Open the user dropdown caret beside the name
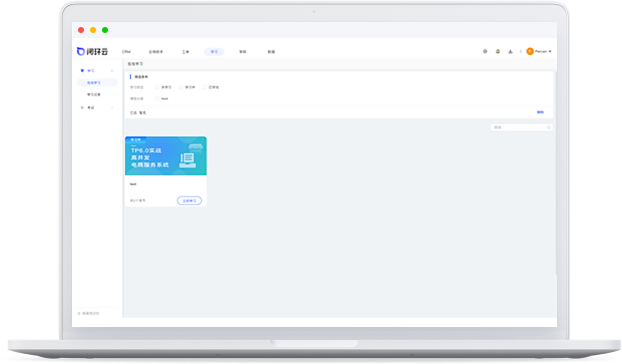The image size is (622, 364). click(x=550, y=52)
